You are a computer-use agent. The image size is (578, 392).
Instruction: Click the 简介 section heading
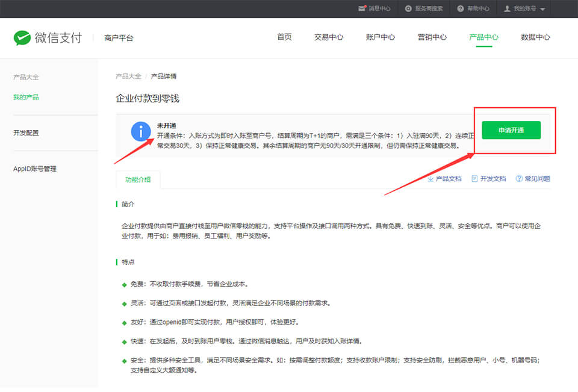click(128, 204)
